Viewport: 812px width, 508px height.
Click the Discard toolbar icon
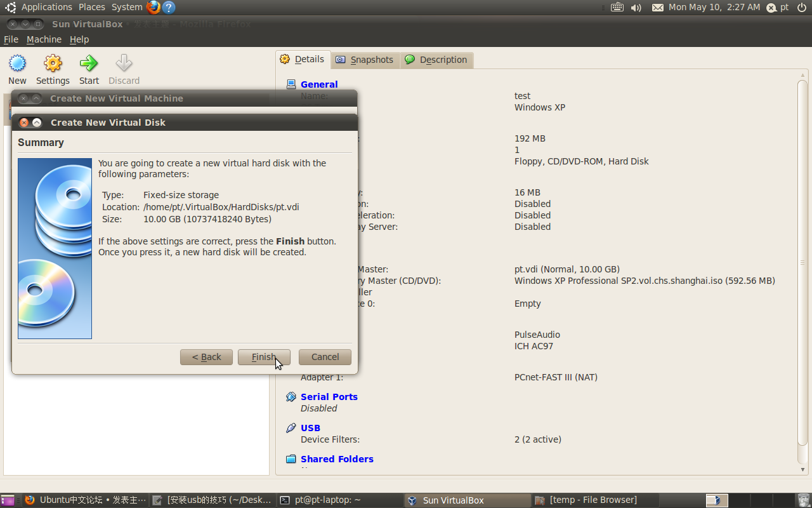coord(124,63)
